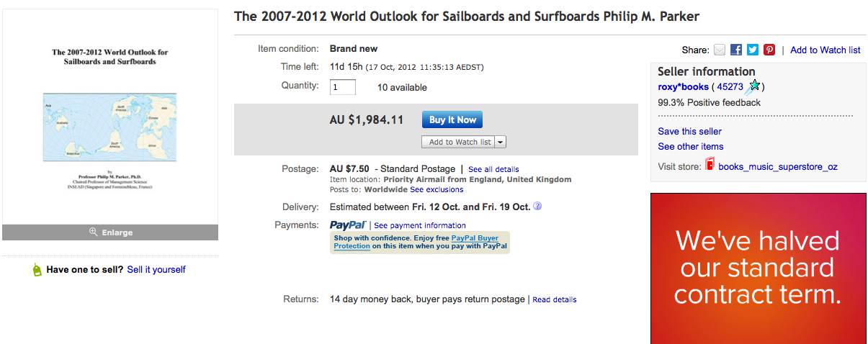Click See all details postage link
Image resolution: width=868 pixels, height=344 pixels.
[x=493, y=169]
